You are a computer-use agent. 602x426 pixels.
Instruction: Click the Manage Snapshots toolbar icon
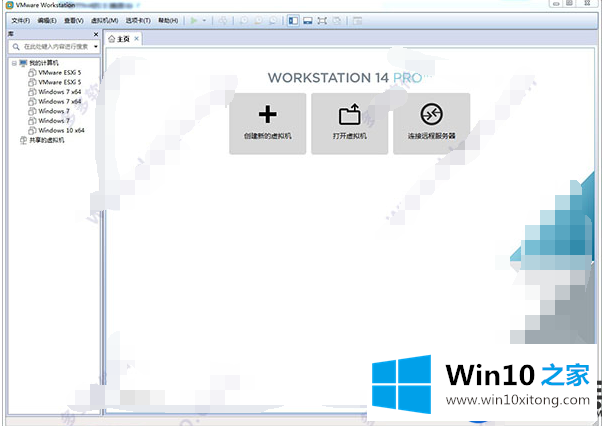(x=273, y=21)
